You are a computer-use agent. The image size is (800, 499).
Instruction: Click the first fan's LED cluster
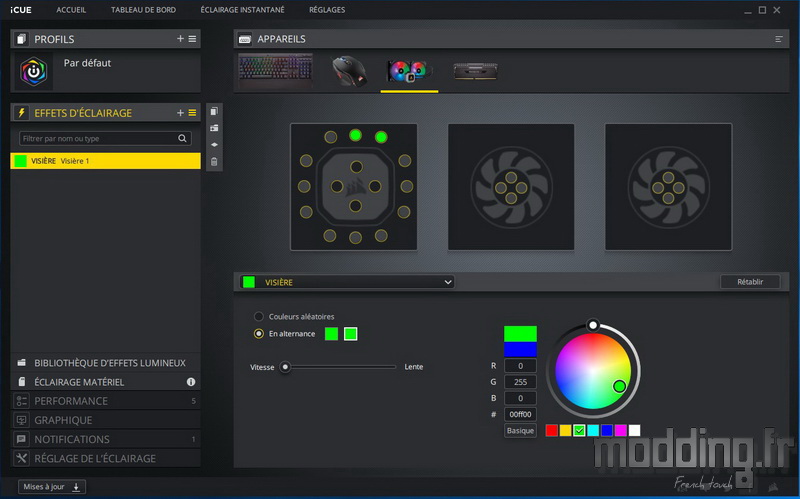tap(511, 187)
